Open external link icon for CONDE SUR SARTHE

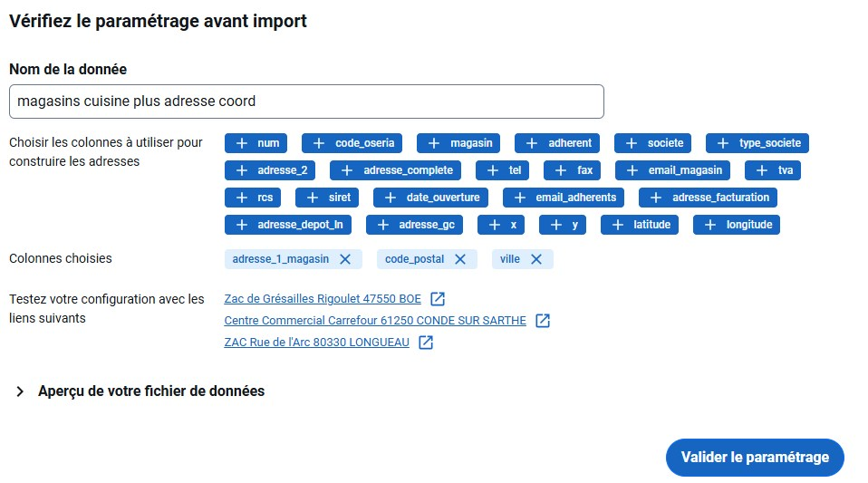[x=543, y=321]
